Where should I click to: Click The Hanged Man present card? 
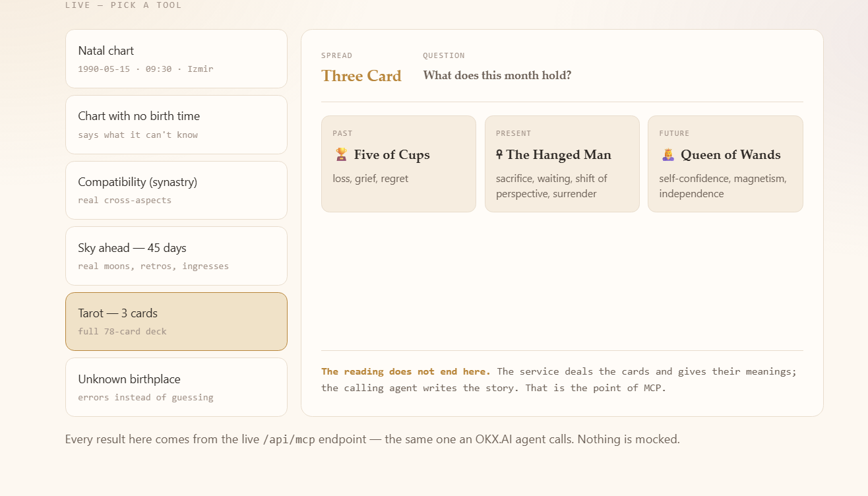tap(562, 164)
